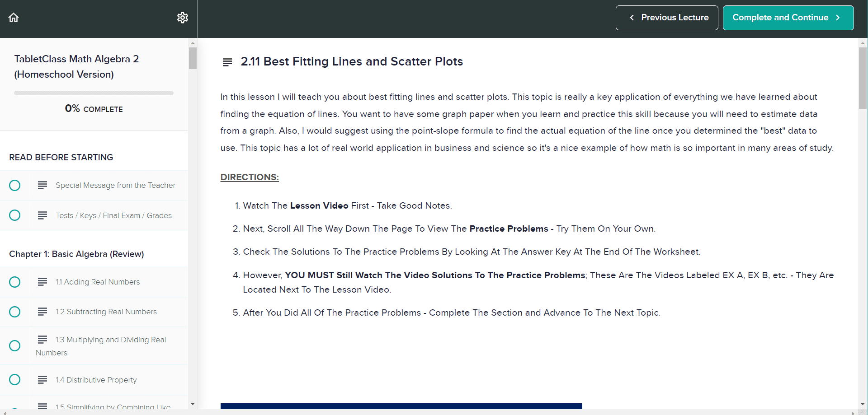Go to Previous Lecture

(x=667, y=18)
